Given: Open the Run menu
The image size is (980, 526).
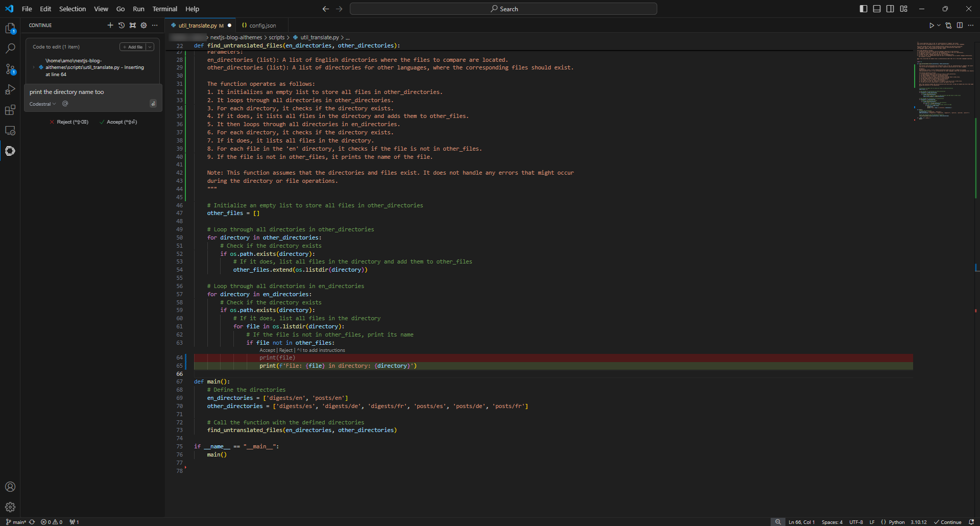Looking at the screenshot, I should click(x=138, y=9).
